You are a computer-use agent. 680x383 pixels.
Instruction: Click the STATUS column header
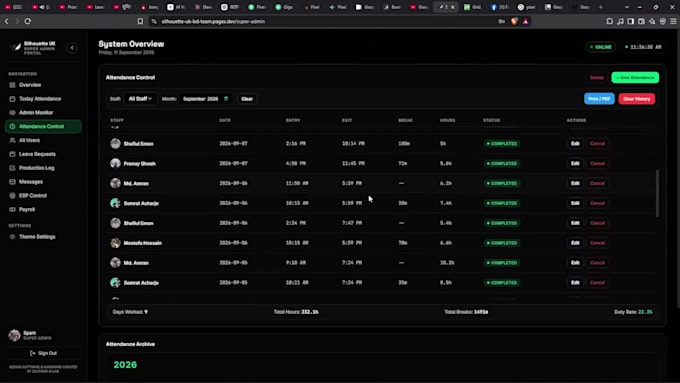click(x=492, y=120)
